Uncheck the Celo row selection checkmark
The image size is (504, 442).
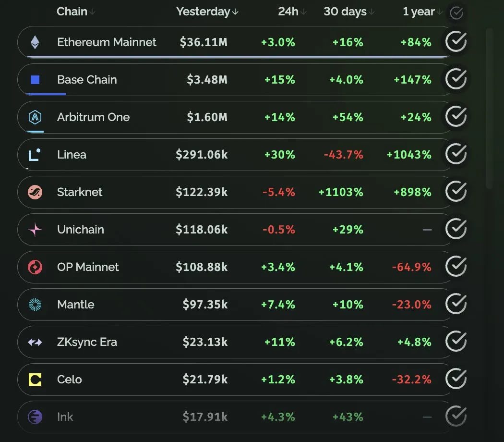point(456,380)
